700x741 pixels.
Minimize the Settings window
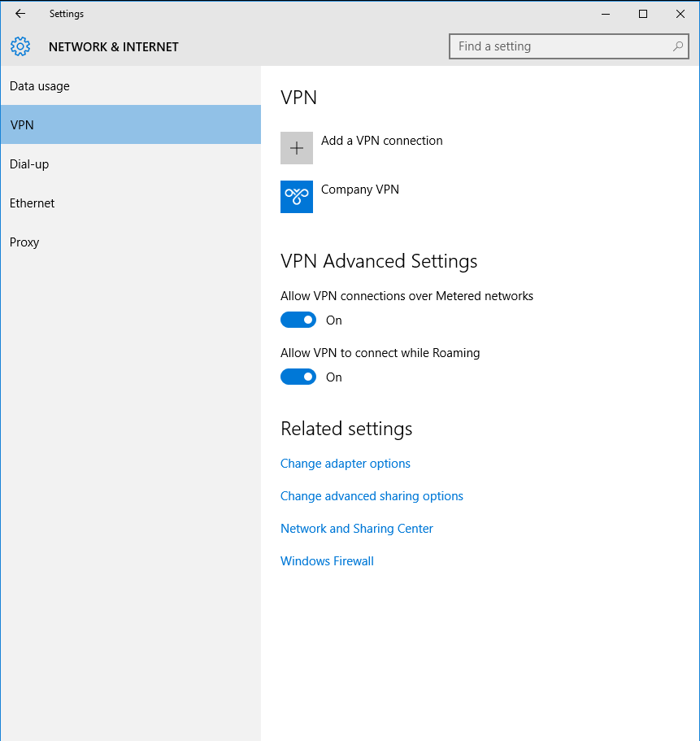pyautogui.click(x=606, y=14)
